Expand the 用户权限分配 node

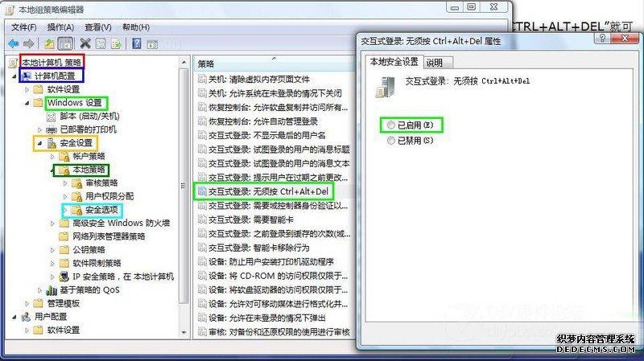[x=65, y=197]
